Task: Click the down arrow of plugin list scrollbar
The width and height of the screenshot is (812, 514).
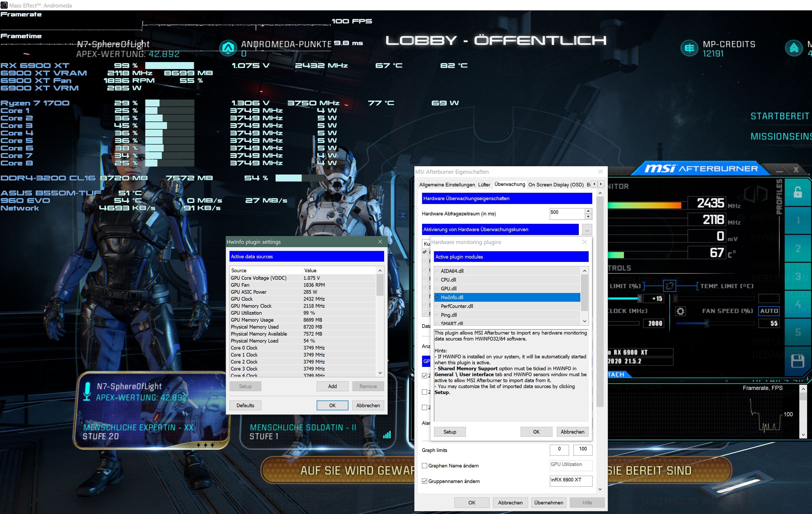Action: pos(585,321)
